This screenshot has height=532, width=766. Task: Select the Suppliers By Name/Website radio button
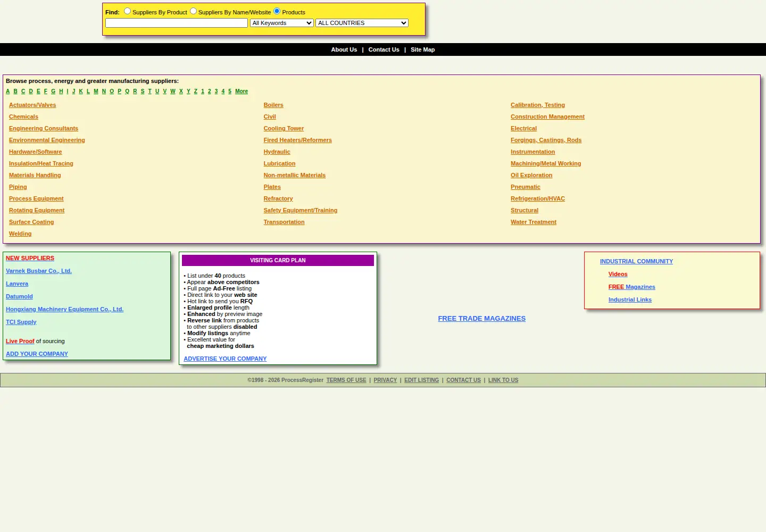point(193,11)
